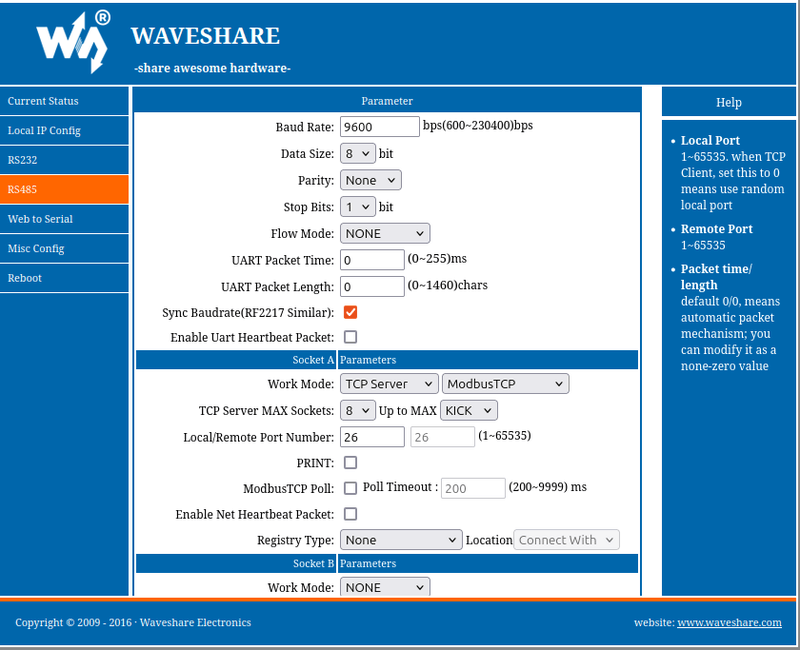The width and height of the screenshot is (800, 650).
Task: Click the Reboot menu item
Action: pyautogui.click(x=64, y=278)
